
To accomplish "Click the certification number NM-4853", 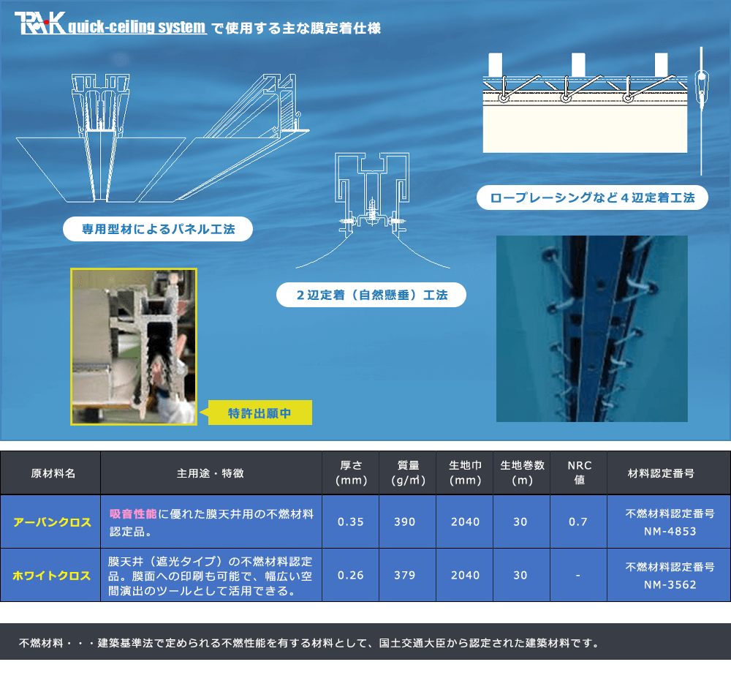I will 670,531.
